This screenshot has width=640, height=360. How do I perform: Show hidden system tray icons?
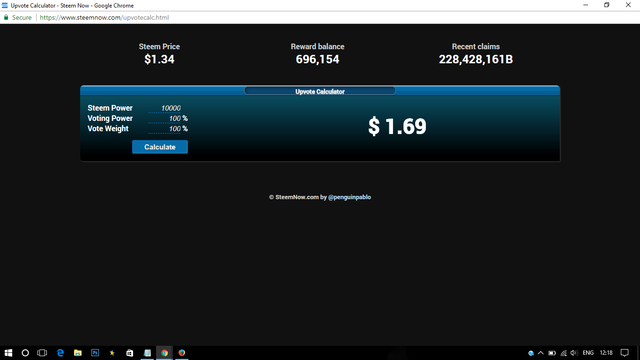pos(541,353)
